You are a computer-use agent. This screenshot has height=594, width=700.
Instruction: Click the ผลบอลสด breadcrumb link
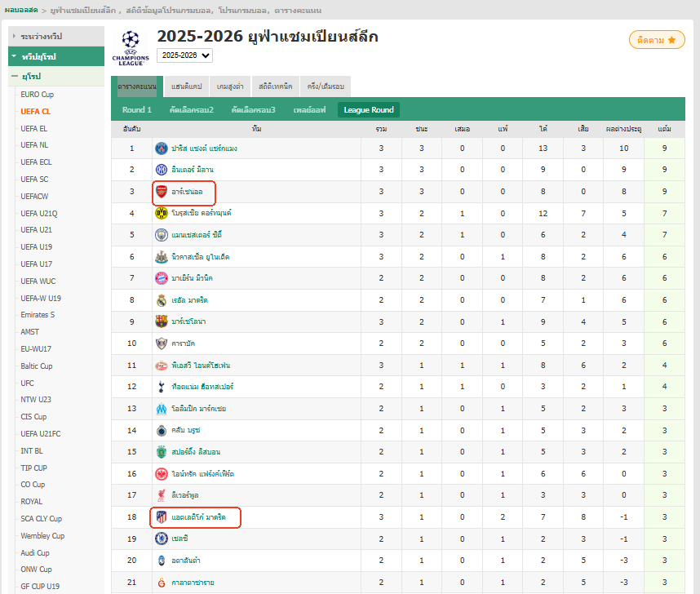[x=22, y=9]
